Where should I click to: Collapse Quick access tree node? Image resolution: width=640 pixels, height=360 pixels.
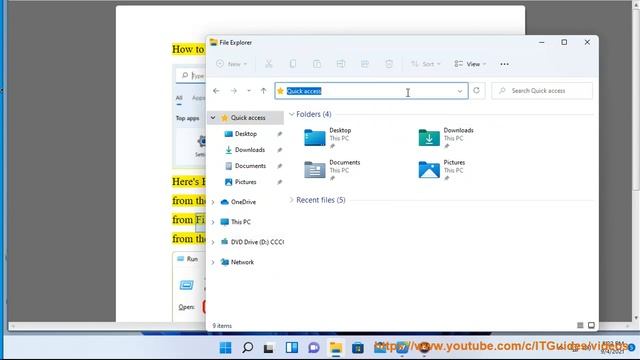tap(213, 118)
